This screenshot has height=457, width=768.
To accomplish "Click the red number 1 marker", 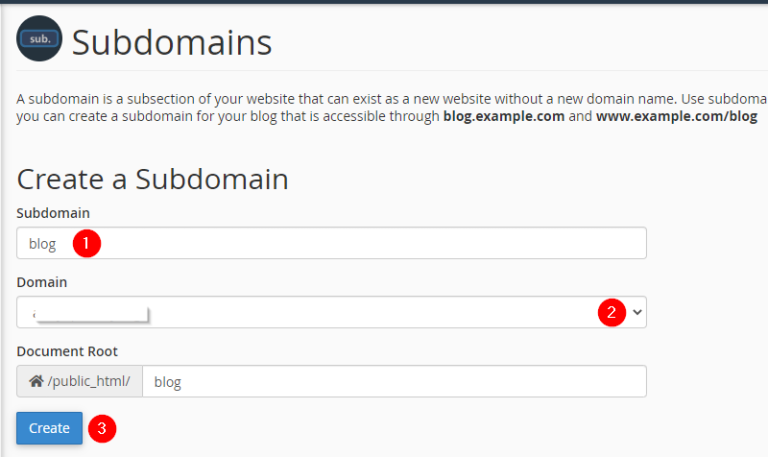I will [x=88, y=244].
